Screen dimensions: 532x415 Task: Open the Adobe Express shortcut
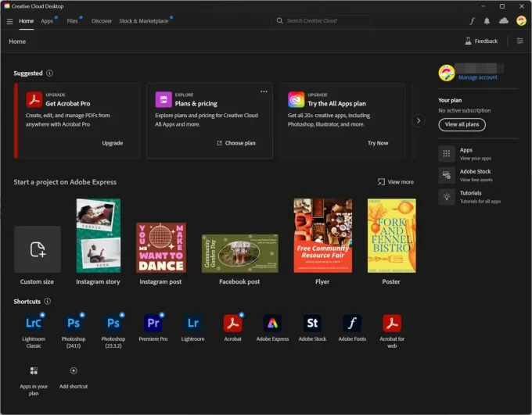coord(271,324)
